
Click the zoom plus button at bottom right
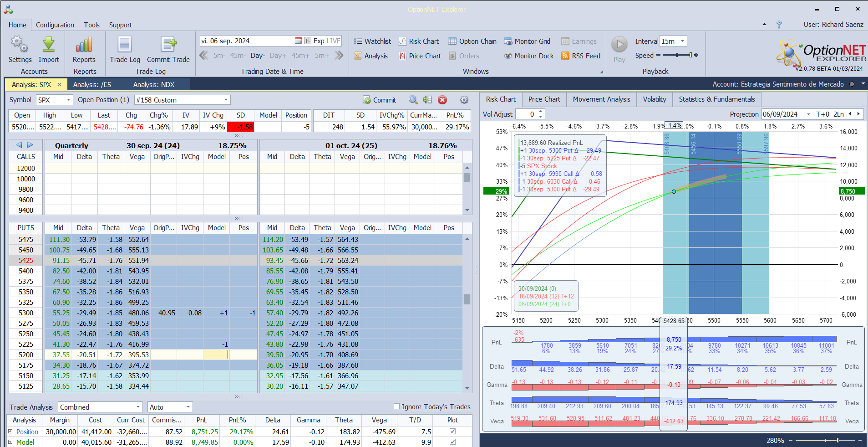tap(860, 440)
